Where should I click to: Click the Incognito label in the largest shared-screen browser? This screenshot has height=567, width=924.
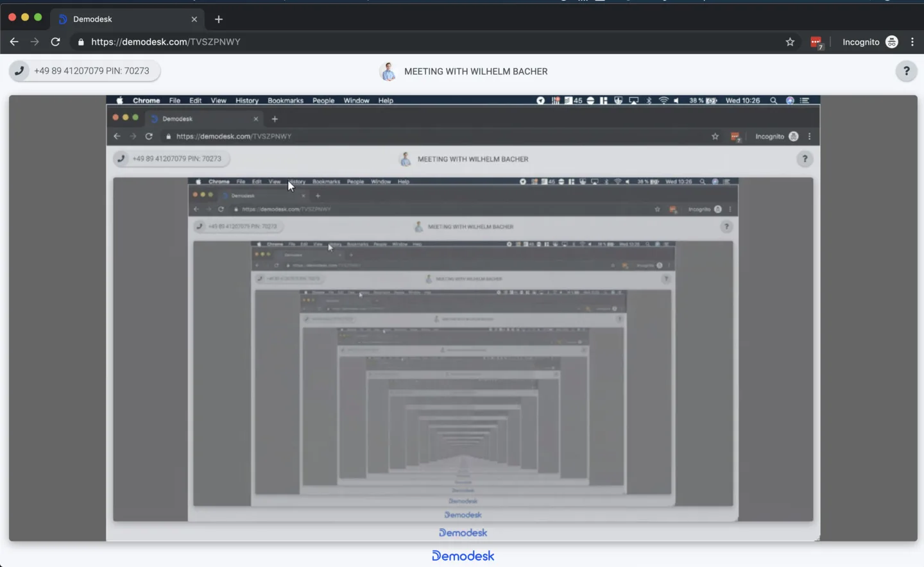pos(769,137)
